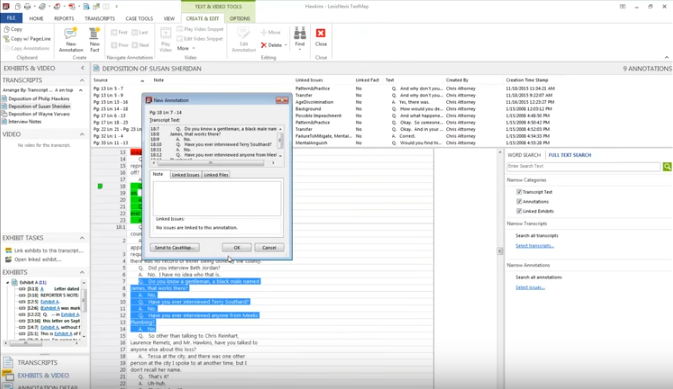Click Link exhibits to this transcript icon

click(8, 250)
